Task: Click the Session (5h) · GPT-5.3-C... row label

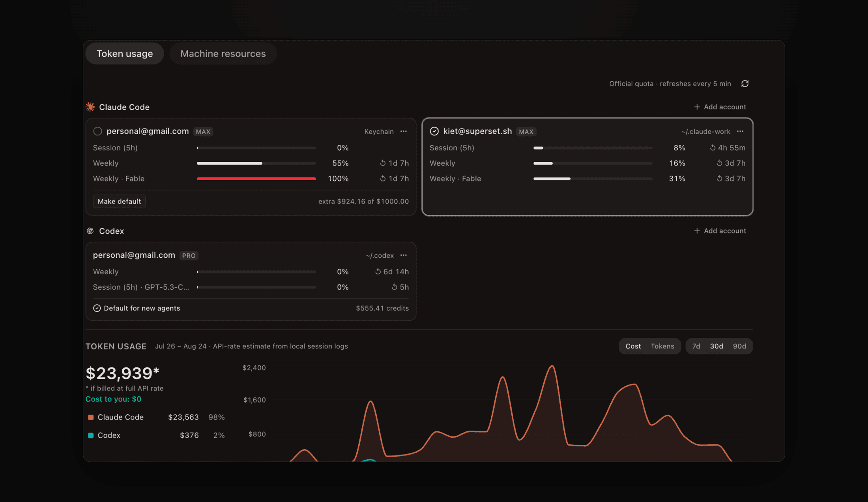Action: coord(141,287)
